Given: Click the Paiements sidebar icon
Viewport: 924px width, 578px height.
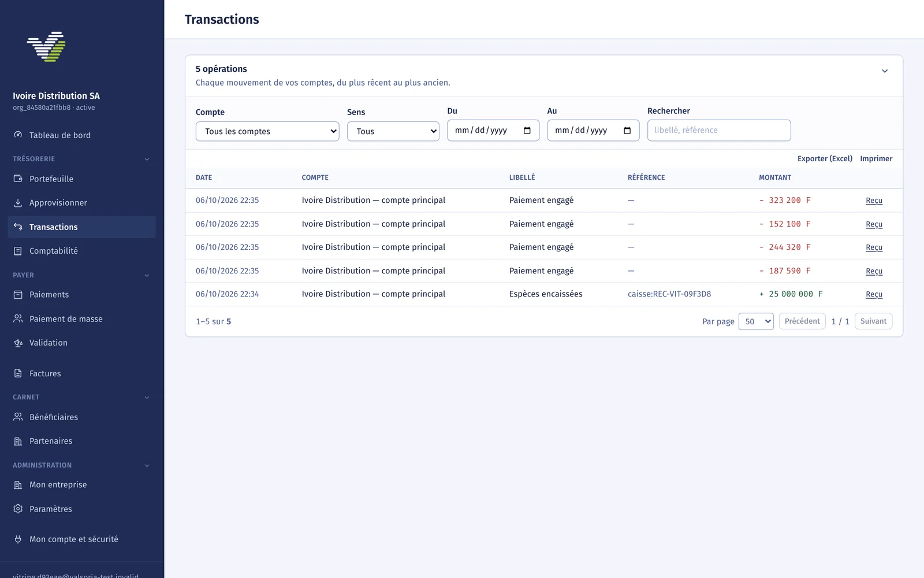Looking at the screenshot, I should [x=18, y=295].
